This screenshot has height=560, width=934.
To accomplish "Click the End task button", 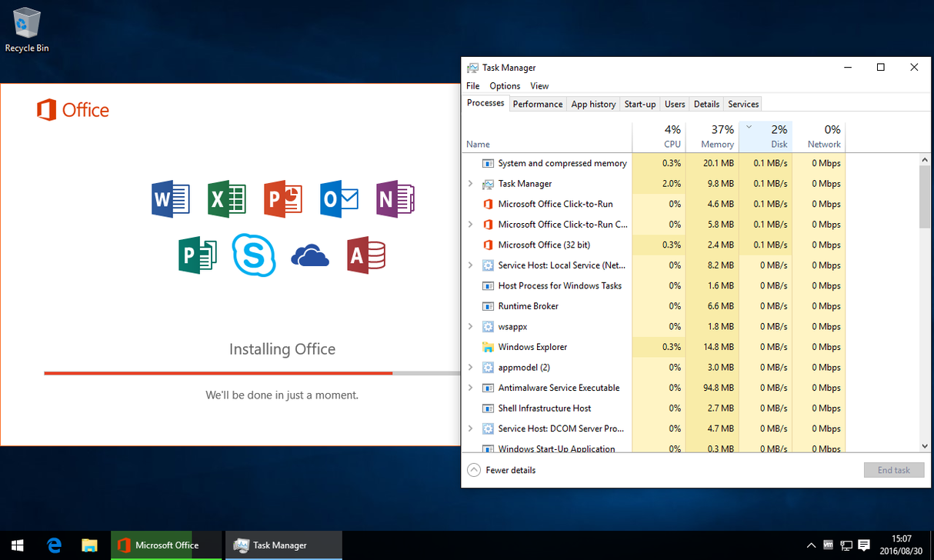I will click(893, 469).
